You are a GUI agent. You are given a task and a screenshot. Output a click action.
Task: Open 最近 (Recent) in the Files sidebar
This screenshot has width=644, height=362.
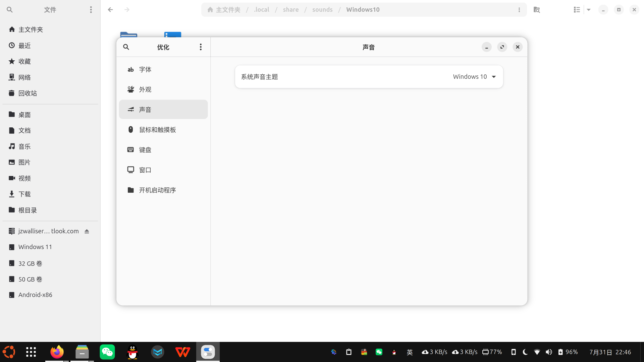pyautogui.click(x=50, y=46)
